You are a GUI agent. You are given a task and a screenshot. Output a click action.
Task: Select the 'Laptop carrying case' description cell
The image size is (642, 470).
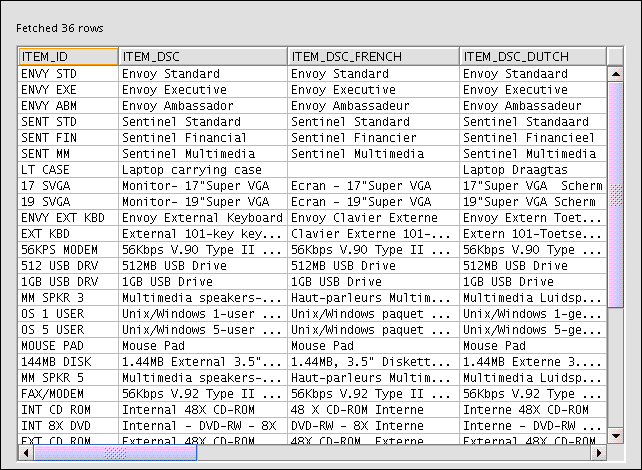(203, 170)
